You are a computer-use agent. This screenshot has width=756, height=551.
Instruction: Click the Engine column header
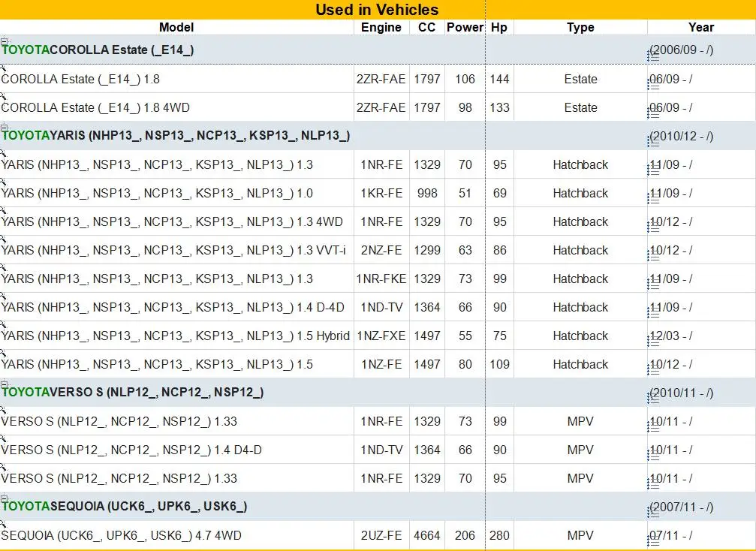pos(381,28)
